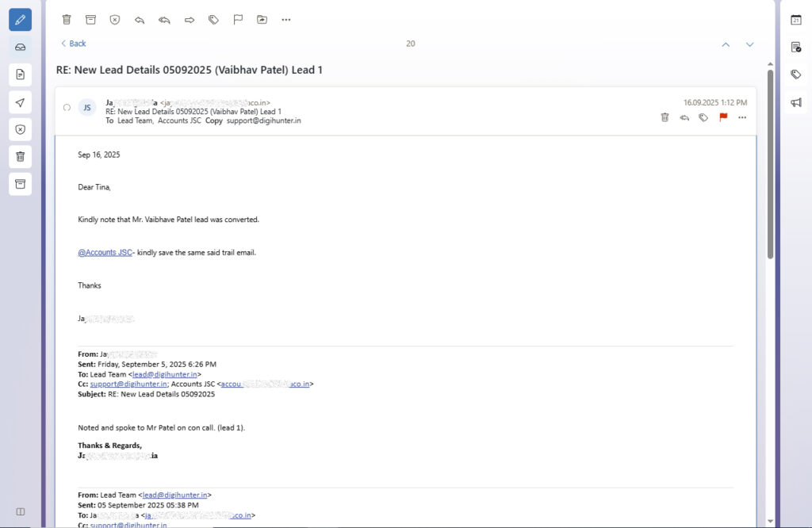Click the @Accounts JSC mention link
Viewport: 812px width, 528px height.
click(105, 252)
